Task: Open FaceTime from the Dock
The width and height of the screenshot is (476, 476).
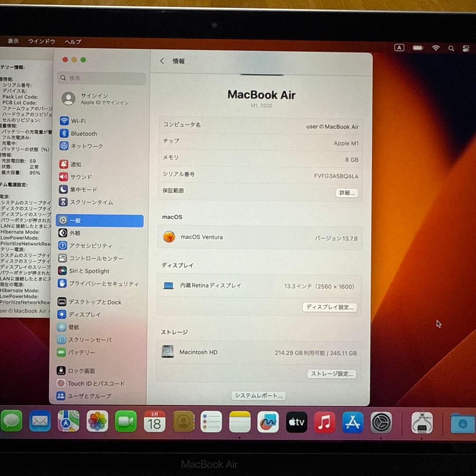Action: (x=126, y=421)
